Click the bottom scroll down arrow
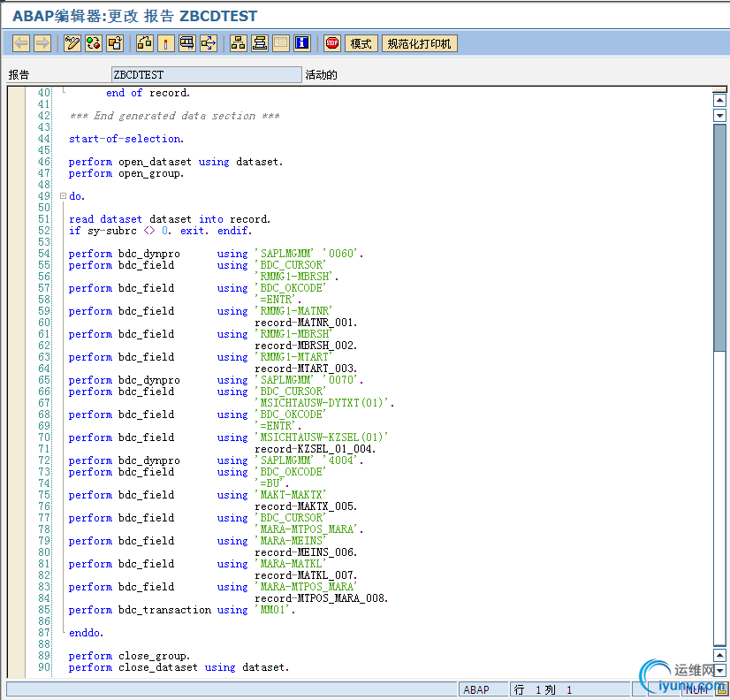This screenshot has width=730, height=700. [719, 670]
